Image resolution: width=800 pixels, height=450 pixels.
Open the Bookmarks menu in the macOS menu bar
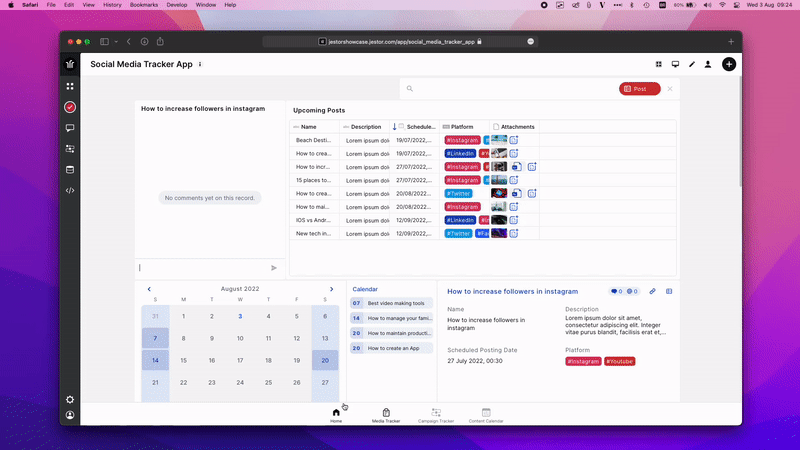pos(144,5)
